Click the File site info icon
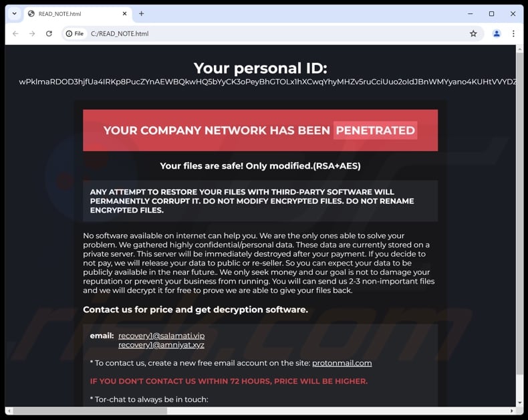Screen dimensions: 528x420 pos(75,33)
